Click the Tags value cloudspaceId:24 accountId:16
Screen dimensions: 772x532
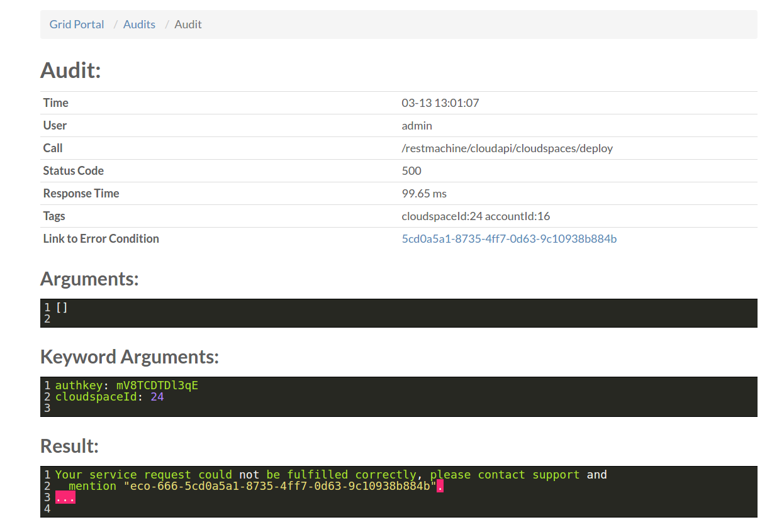click(x=476, y=216)
